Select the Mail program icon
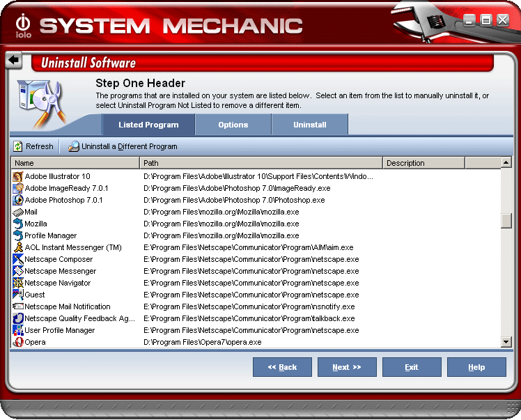The image size is (521, 420). click(x=18, y=212)
